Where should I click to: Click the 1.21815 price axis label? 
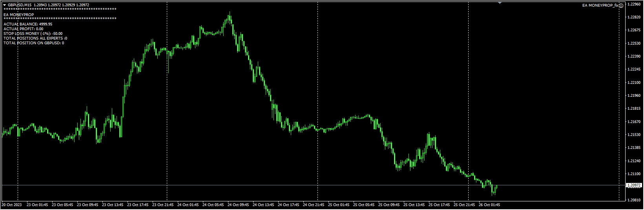634,109
